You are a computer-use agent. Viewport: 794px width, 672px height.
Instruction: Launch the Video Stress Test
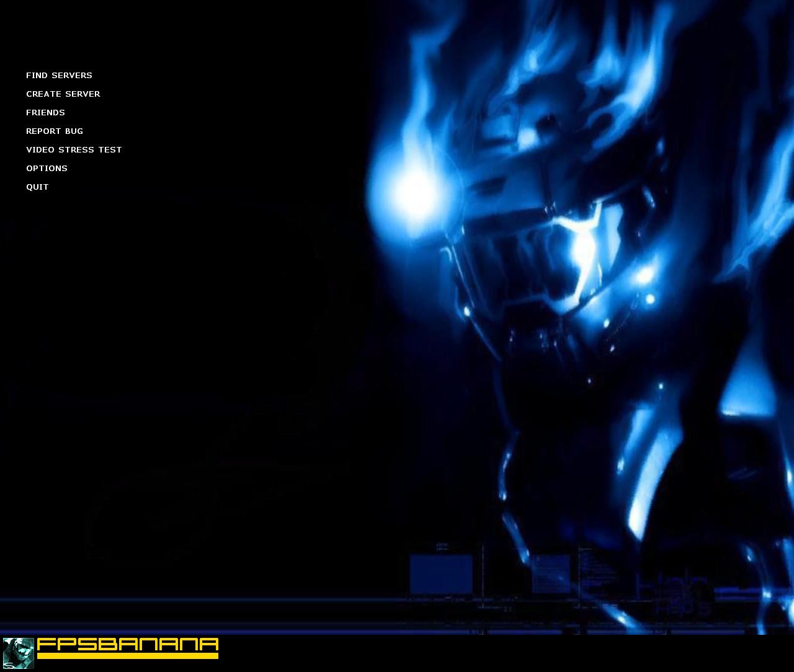(x=74, y=150)
